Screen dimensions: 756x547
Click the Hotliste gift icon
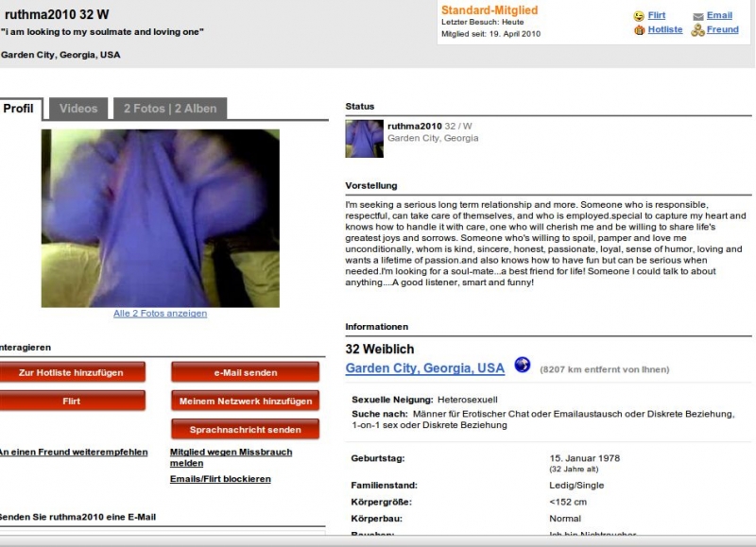click(x=640, y=30)
